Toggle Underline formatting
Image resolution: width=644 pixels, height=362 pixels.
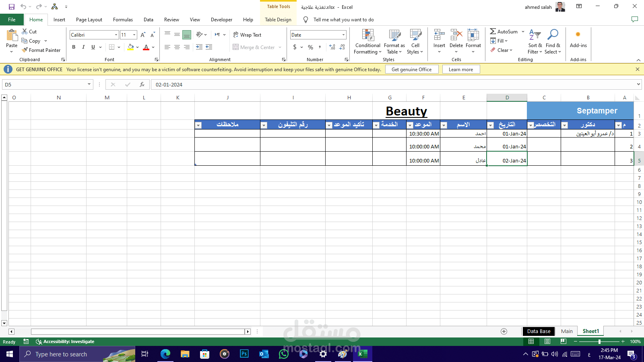coord(93,47)
